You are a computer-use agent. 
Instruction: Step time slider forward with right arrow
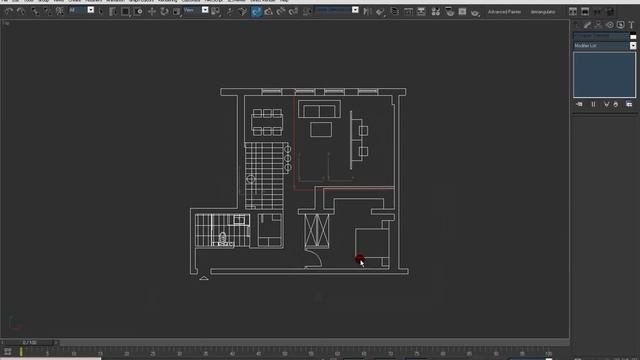[56, 342]
